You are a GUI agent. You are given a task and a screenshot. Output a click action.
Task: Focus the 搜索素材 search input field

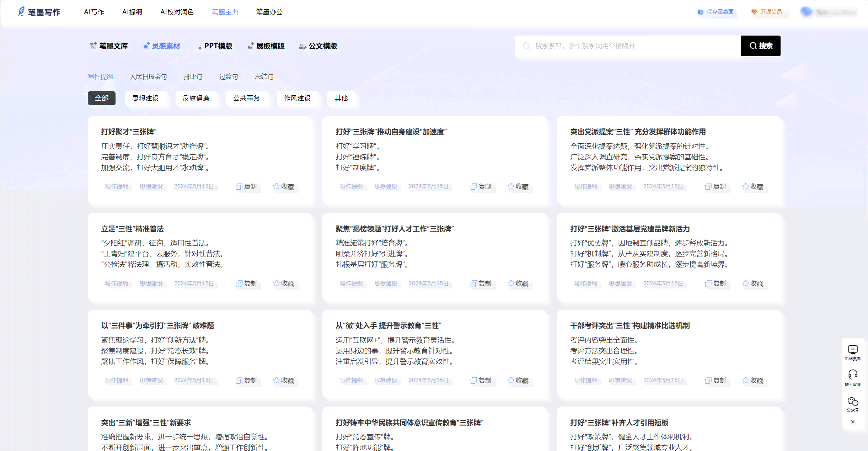[x=628, y=46]
